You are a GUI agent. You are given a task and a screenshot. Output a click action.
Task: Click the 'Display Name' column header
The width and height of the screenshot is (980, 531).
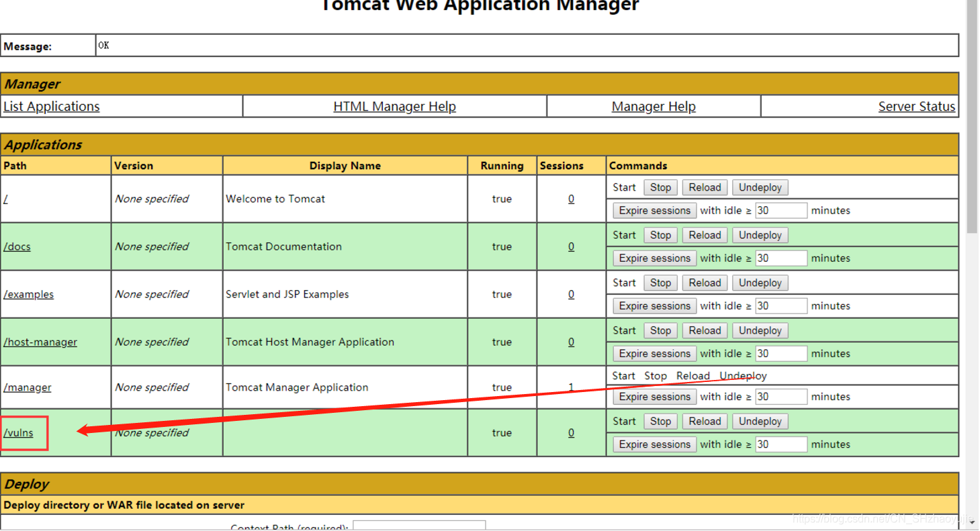coord(345,165)
